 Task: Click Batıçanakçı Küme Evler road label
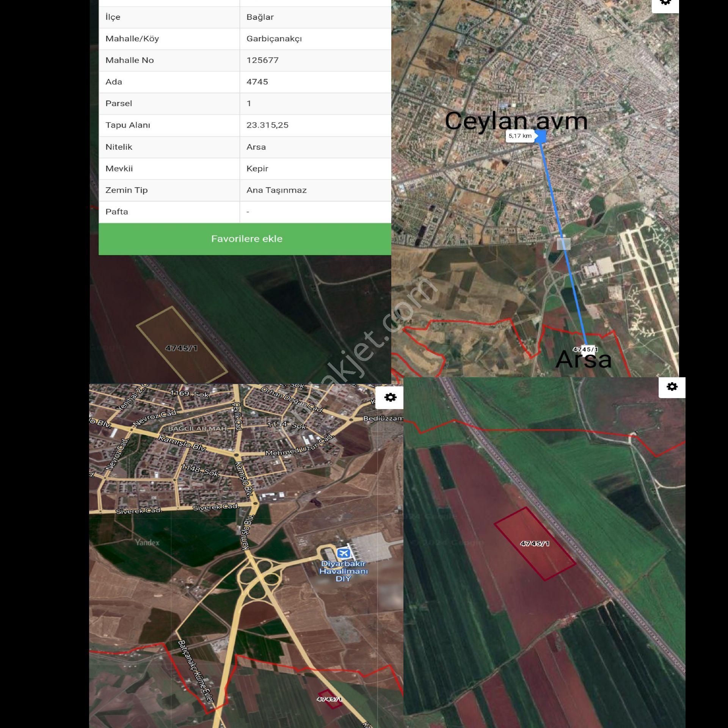coord(196,672)
